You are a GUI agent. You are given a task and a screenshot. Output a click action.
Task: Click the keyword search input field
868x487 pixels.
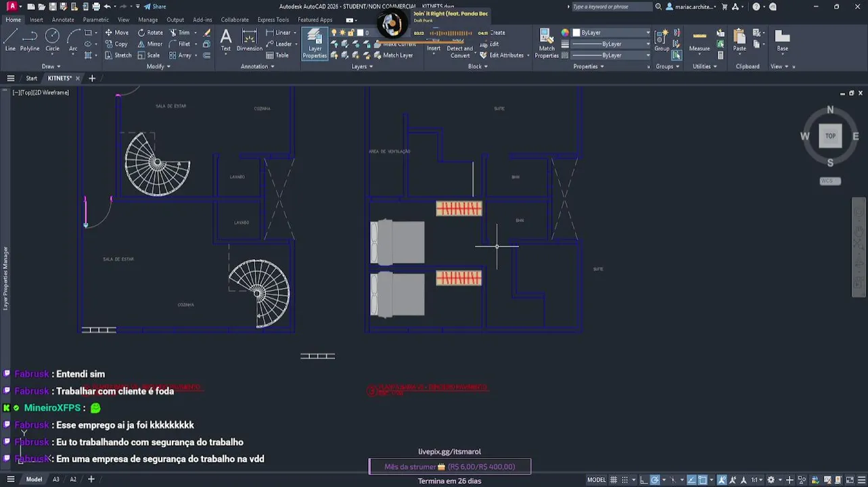tap(611, 7)
